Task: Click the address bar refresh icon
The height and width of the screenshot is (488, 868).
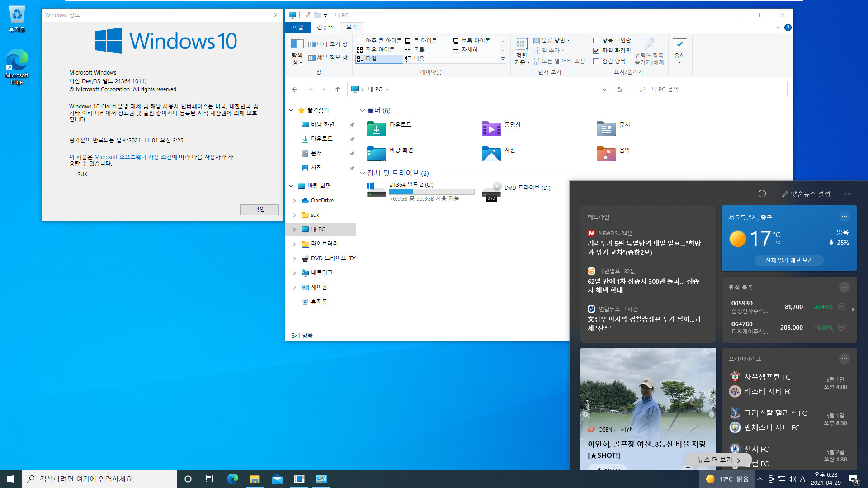Action: tap(620, 89)
